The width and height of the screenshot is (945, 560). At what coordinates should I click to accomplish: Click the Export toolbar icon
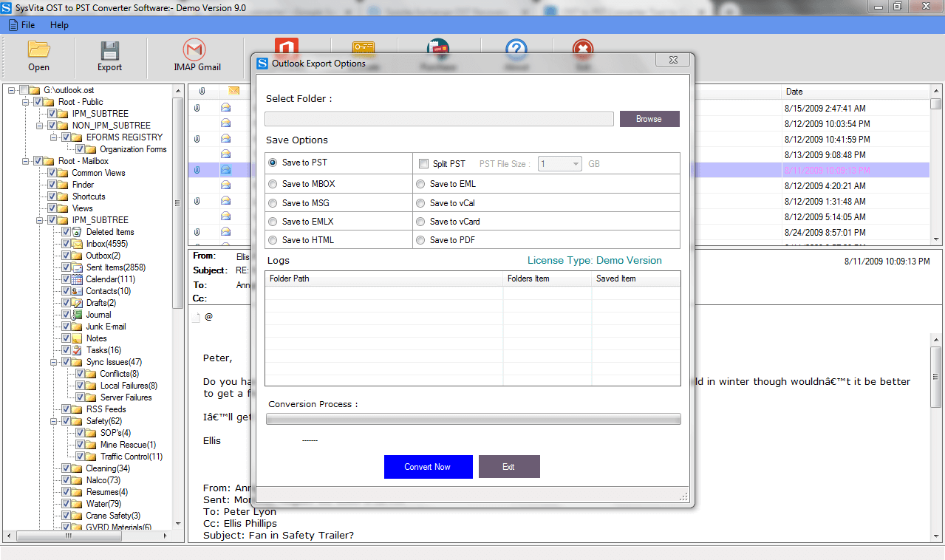point(109,55)
